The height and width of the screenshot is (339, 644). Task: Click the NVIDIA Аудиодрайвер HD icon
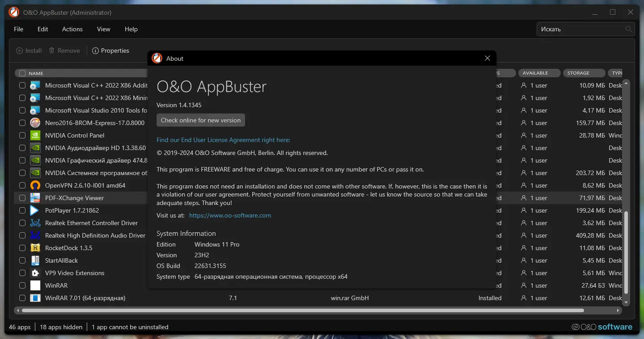pos(35,148)
